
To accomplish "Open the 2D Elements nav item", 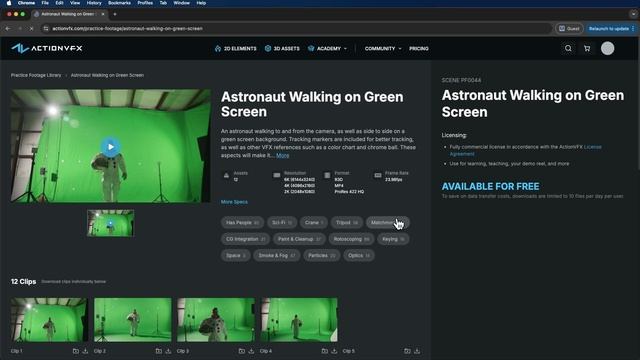I will tap(236, 49).
